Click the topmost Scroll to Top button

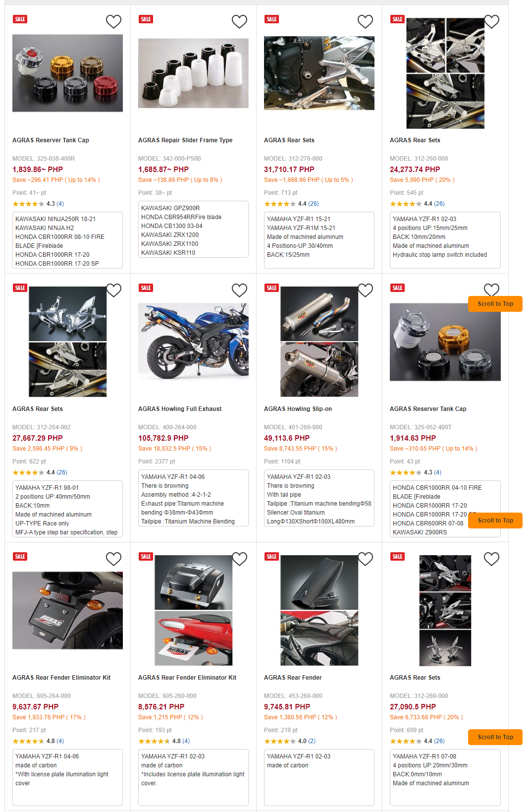[495, 304]
